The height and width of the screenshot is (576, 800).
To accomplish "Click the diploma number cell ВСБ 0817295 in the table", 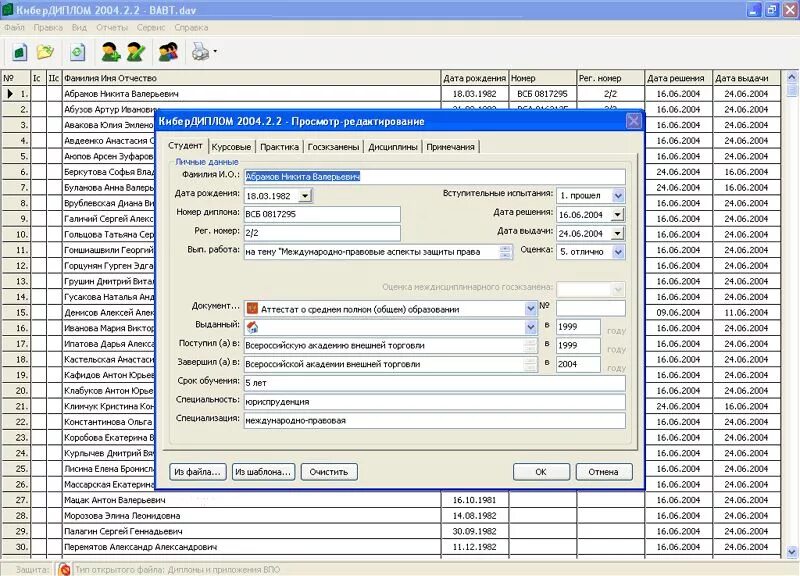I will click(x=542, y=94).
